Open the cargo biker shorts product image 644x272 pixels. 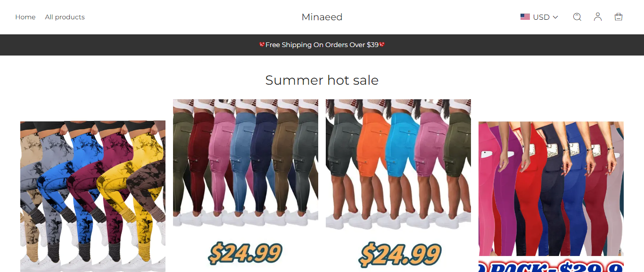pyautogui.click(x=398, y=185)
